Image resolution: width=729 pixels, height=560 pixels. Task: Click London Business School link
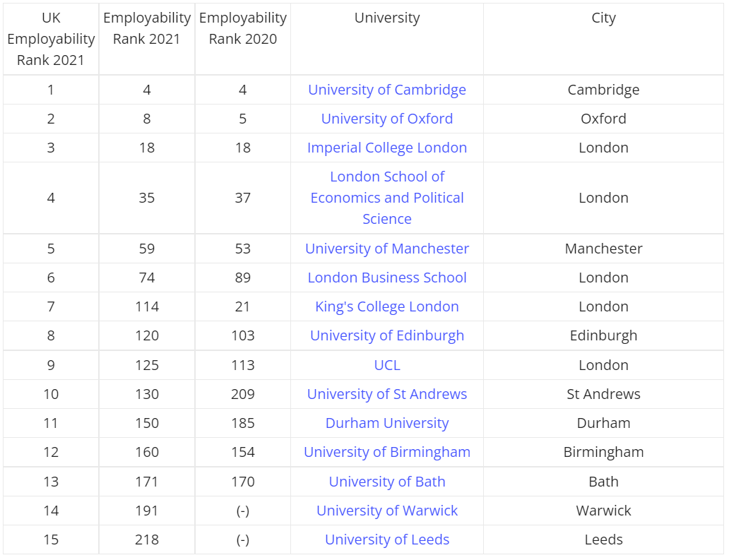click(x=386, y=278)
